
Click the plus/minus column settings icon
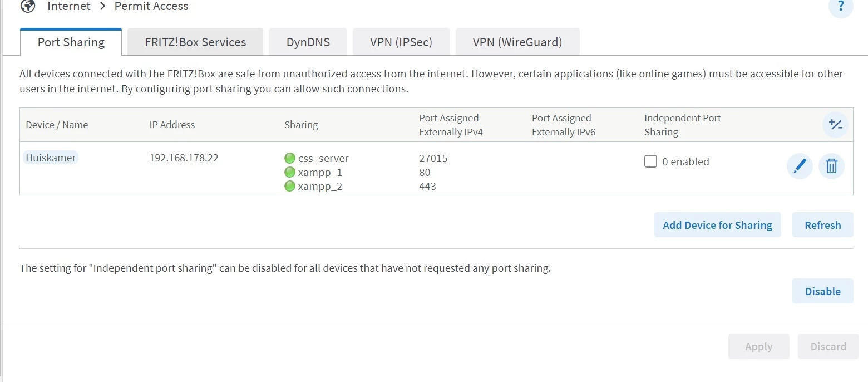coord(835,125)
